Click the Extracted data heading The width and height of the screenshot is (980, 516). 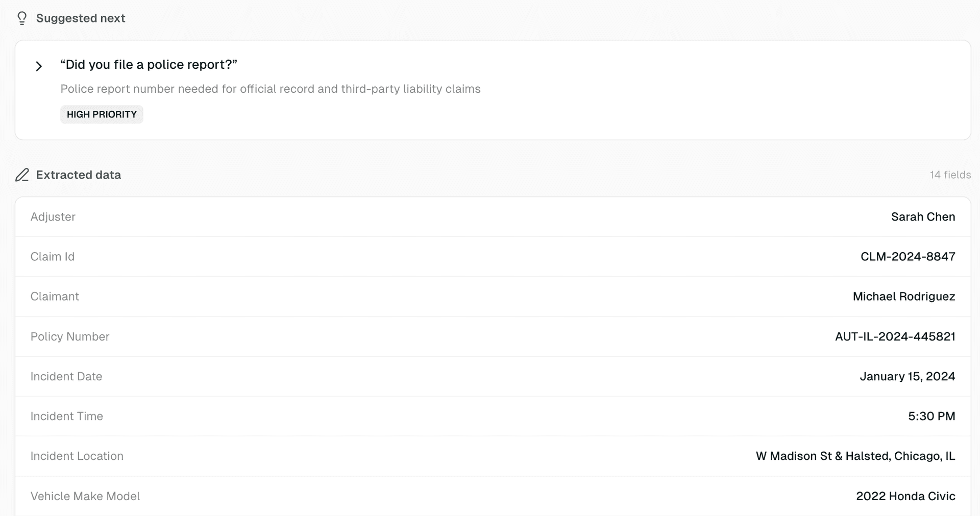(78, 175)
